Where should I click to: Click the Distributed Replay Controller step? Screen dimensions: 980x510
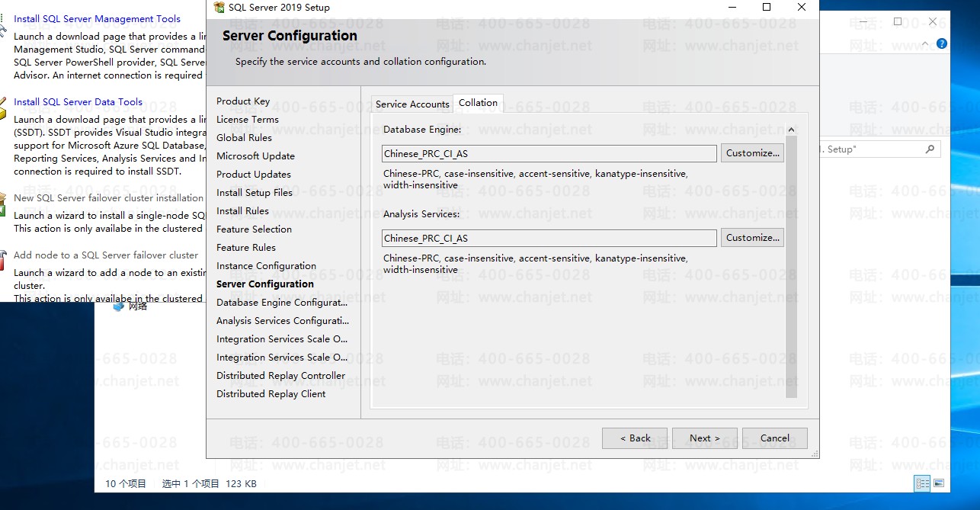click(280, 376)
